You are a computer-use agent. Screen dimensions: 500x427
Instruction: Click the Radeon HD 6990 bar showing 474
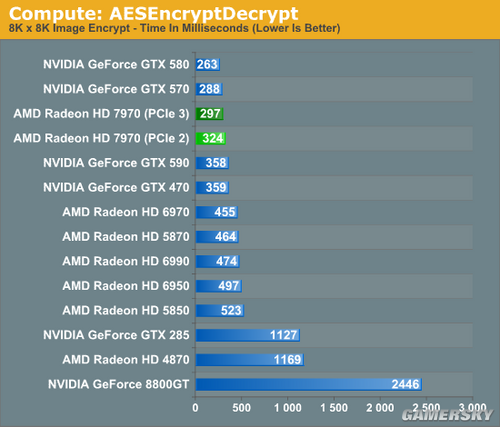(x=218, y=261)
